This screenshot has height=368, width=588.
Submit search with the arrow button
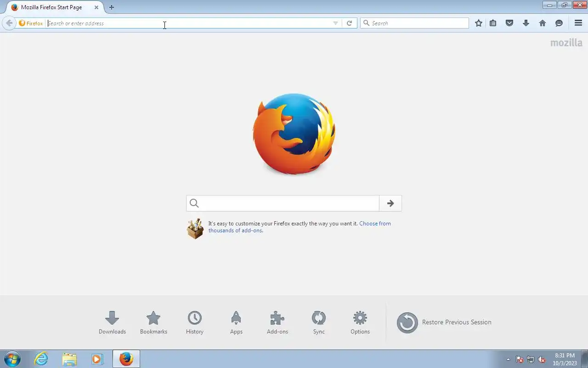390,203
